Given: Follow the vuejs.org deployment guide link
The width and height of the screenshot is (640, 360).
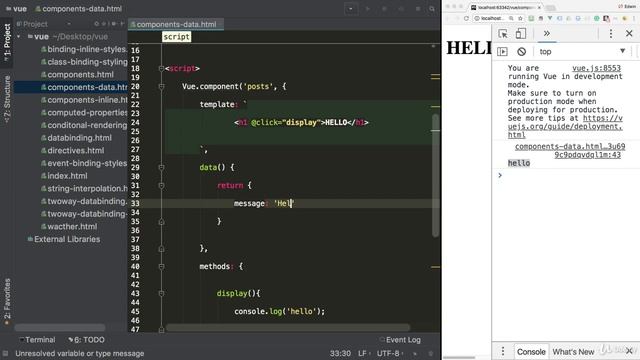Looking at the screenshot, I should coord(565,126).
